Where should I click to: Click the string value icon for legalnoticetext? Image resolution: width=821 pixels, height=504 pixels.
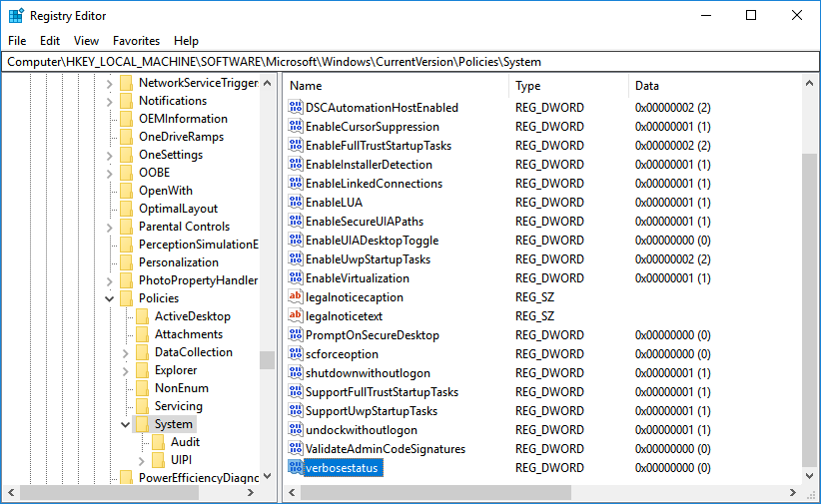click(x=295, y=316)
